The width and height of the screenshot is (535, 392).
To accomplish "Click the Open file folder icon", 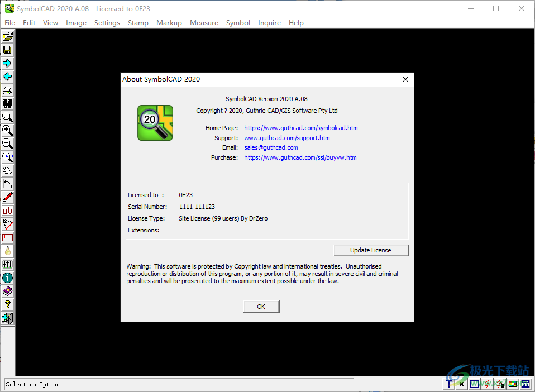I will pos(7,36).
